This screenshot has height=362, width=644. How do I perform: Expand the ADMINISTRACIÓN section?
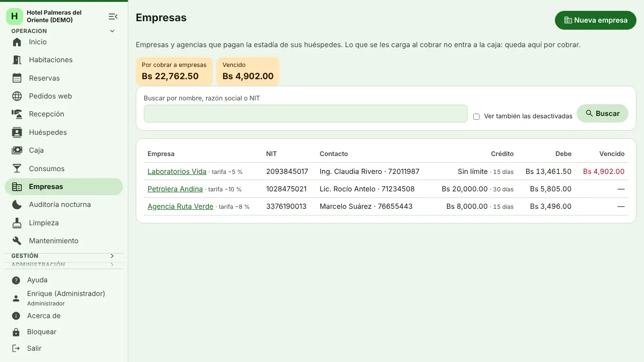[x=64, y=265]
